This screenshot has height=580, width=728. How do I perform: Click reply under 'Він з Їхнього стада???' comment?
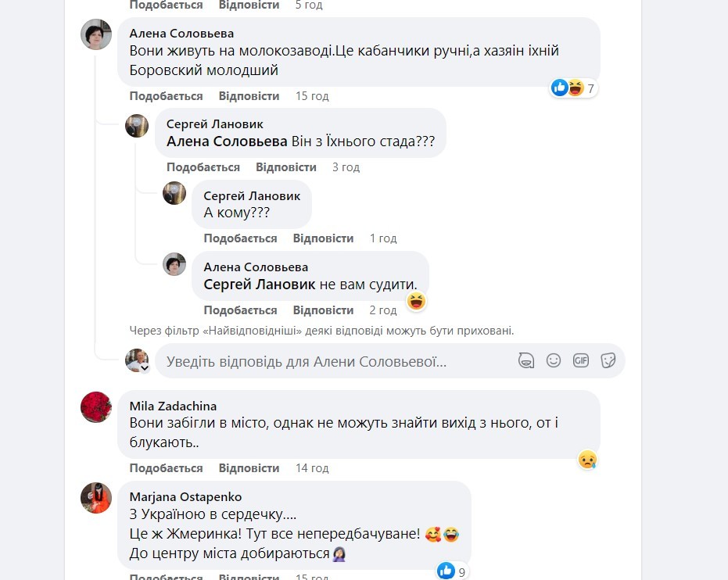[x=286, y=167]
